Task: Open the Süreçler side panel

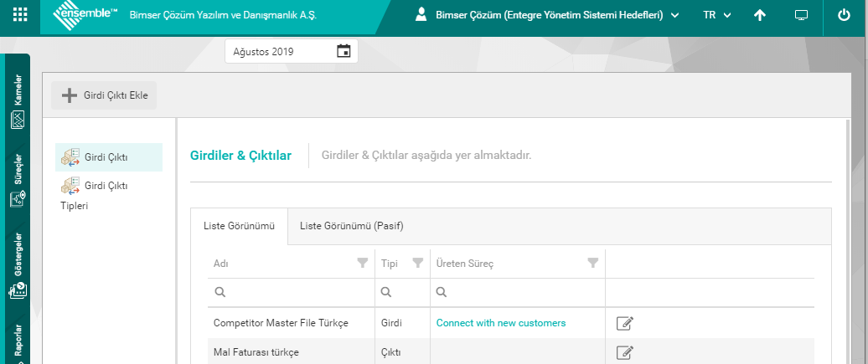Action: 18,180
